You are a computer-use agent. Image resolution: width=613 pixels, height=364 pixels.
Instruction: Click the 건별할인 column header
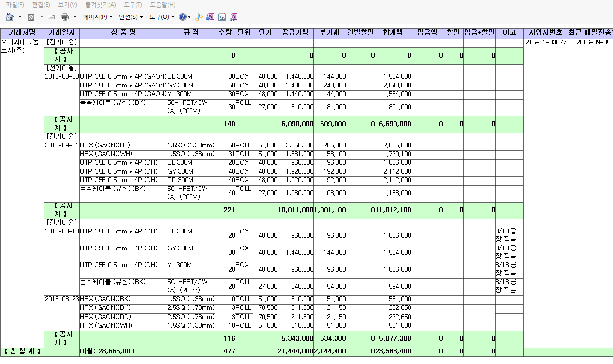click(360, 33)
